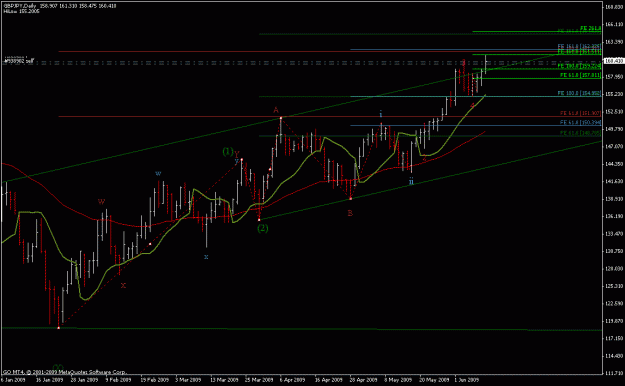Viewport: 625px width, 386px height.
Task: Click the 9 Feb 2009 date label
Action: point(118,380)
